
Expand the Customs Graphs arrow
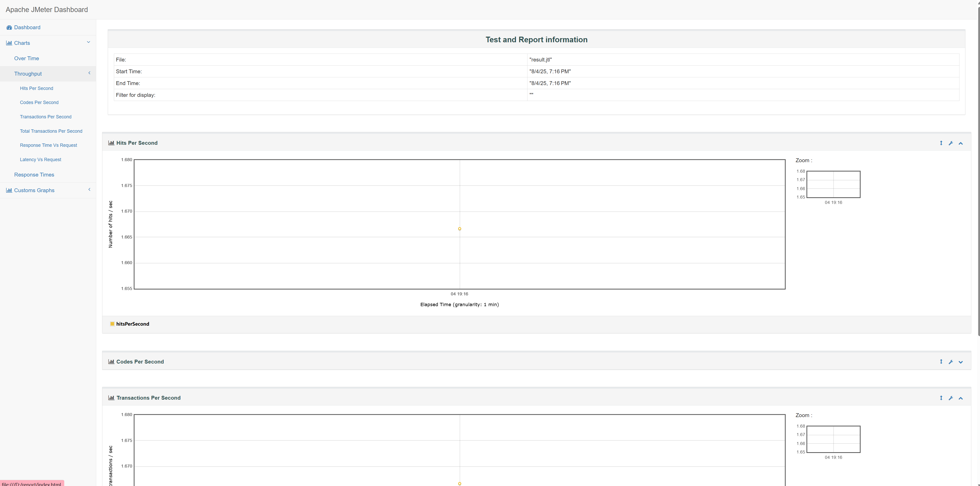pyautogui.click(x=89, y=190)
